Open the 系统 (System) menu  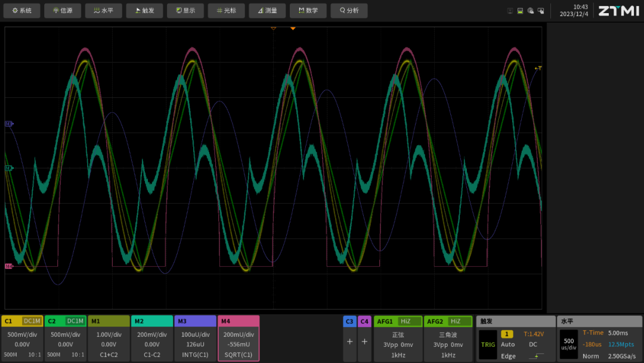click(x=22, y=11)
